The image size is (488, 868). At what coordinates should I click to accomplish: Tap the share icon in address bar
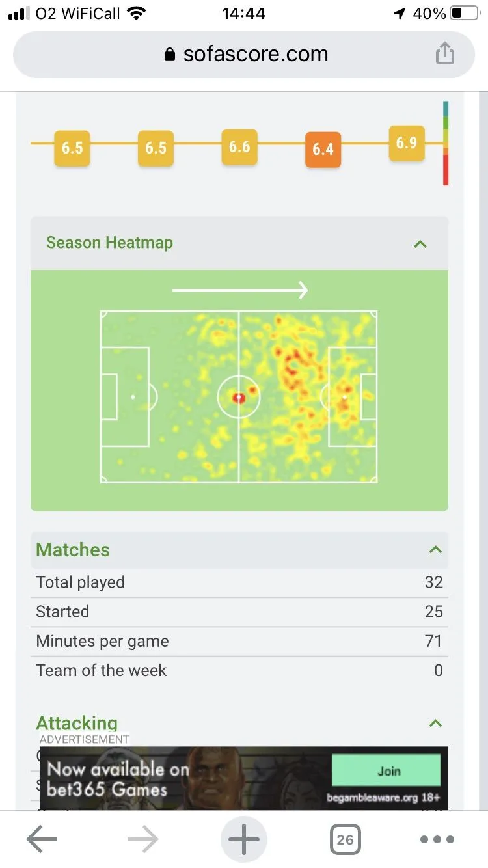pyautogui.click(x=444, y=53)
